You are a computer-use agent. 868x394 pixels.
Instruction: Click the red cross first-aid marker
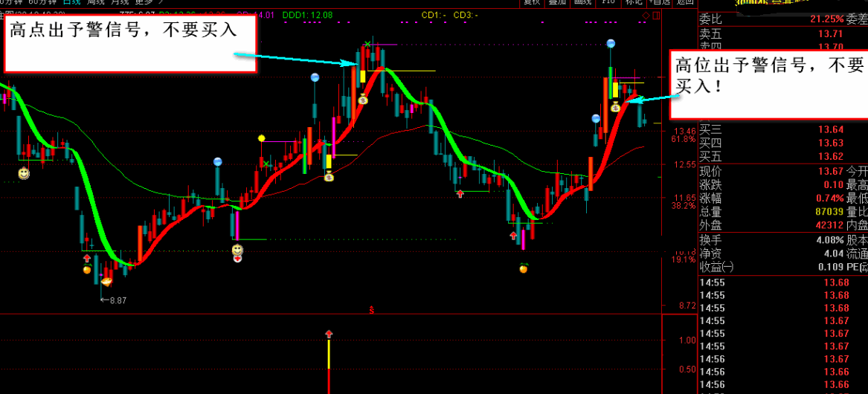[237, 259]
